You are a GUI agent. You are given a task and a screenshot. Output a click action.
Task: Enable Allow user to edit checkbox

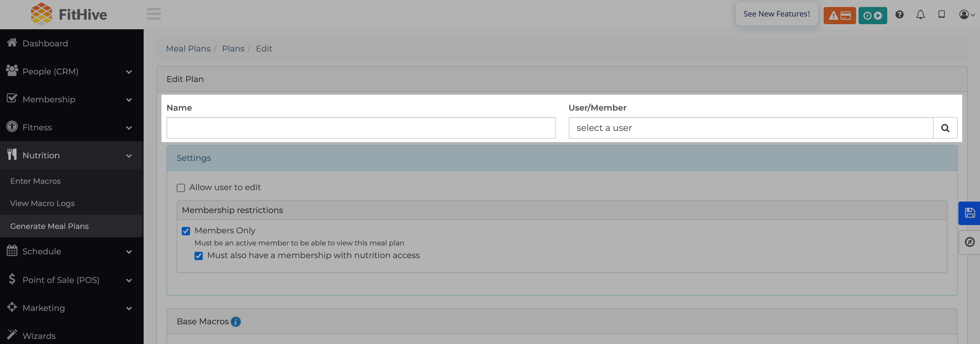[x=181, y=188]
